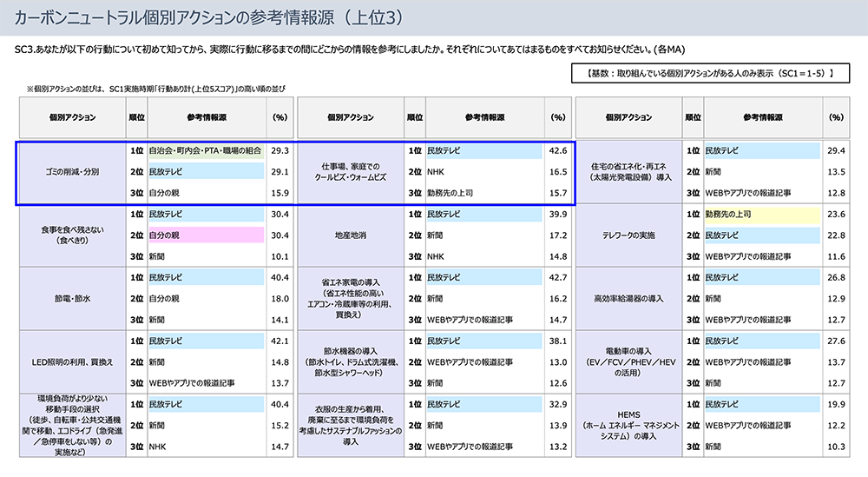Select the 省エネ家電の導入 action cell
This screenshot has height=477, width=868.
point(351,299)
